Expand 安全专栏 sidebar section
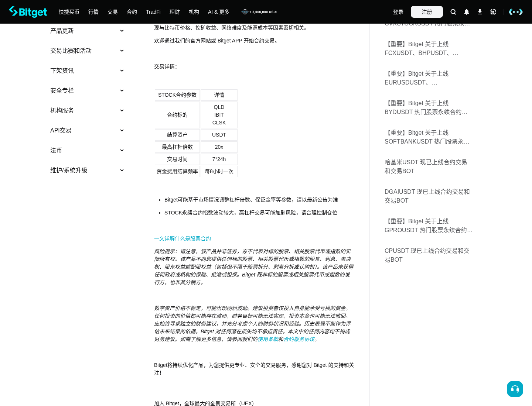Viewport: 532px width, 406px height. [x=87, y=90]
